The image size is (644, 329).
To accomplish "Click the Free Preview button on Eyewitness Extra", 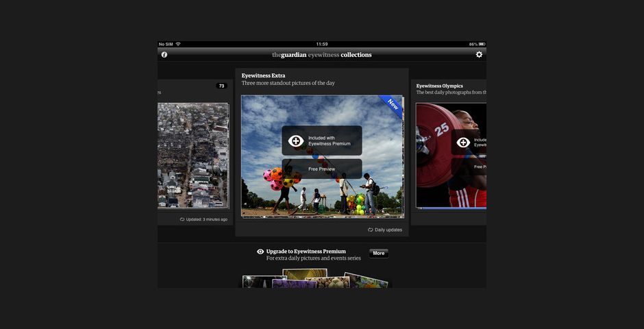I will coord(322,169).
